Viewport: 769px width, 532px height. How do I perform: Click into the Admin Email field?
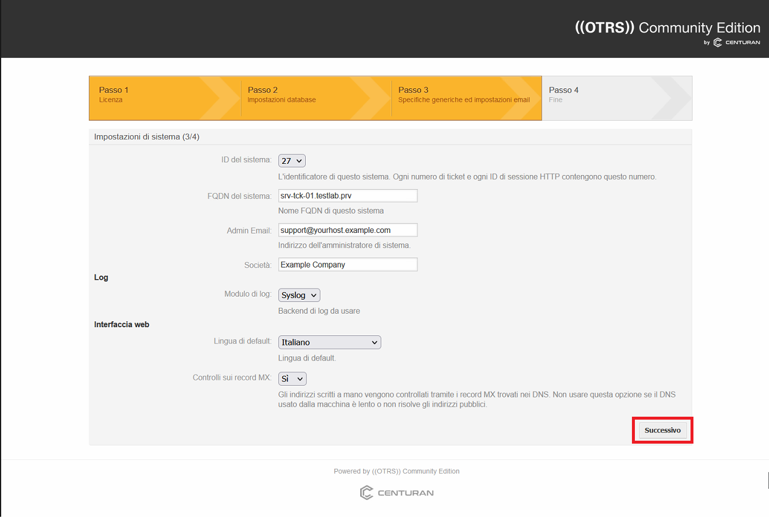coord(348,230)
